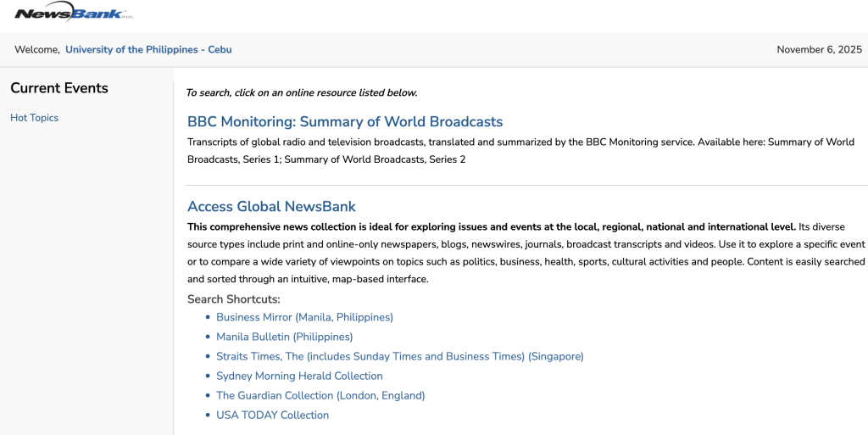Click the Current Events sidebar heading
868x435 pixels.
(x=59, y=88)
